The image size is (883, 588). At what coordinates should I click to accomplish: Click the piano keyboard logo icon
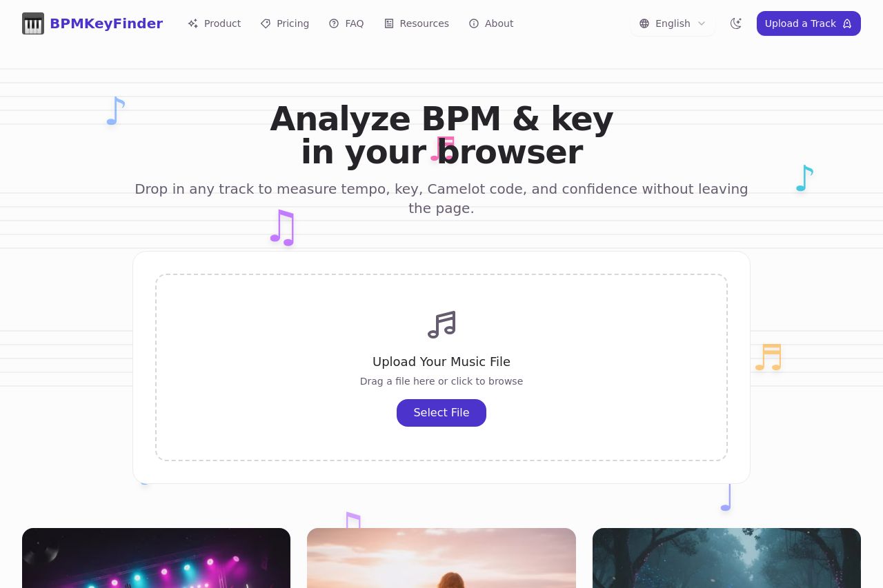[33, 23]
